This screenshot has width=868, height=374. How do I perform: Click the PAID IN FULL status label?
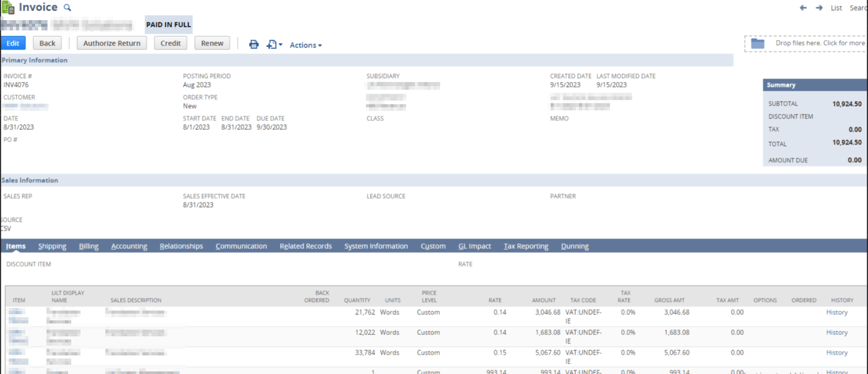point(168,24)
